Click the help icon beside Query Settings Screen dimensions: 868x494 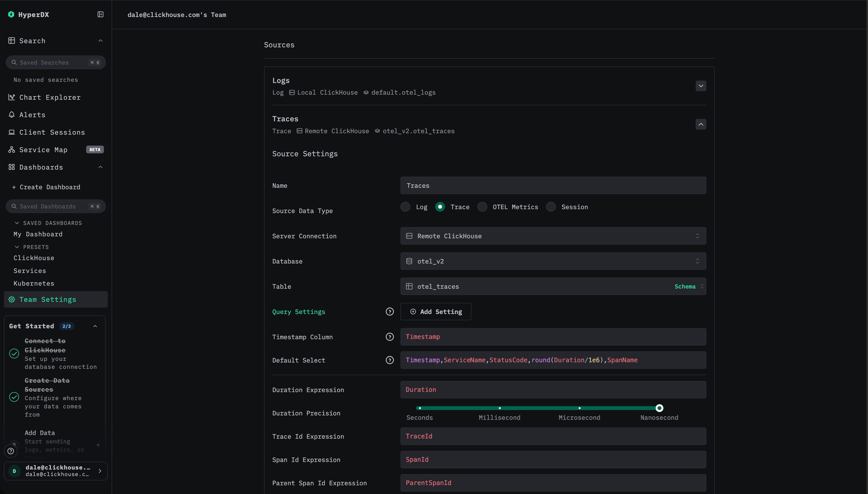(x=390, y=312)
